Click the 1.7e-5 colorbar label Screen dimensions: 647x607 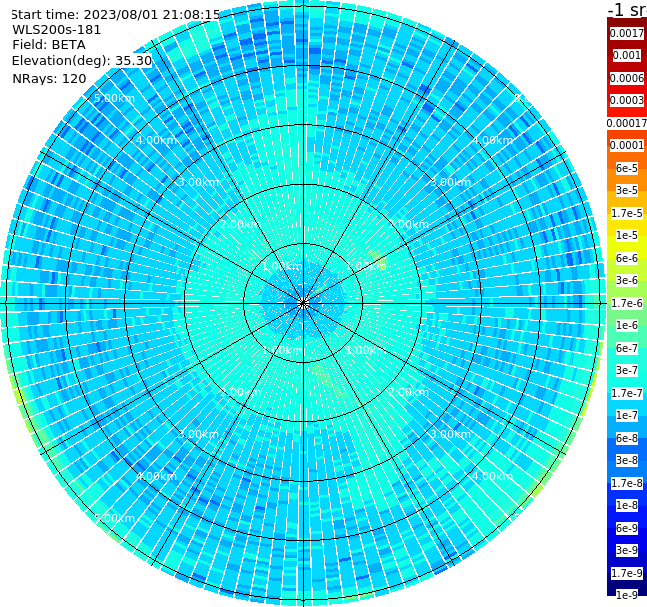pyautogui.click(x=627, y=213)
